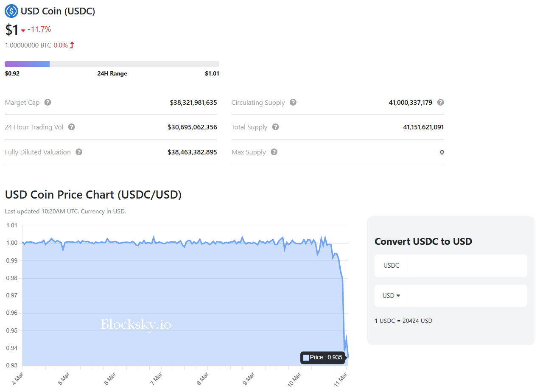540x392 pixels.
Task: Click the 7 Mar axis label
Action: [x=157, y=379]
